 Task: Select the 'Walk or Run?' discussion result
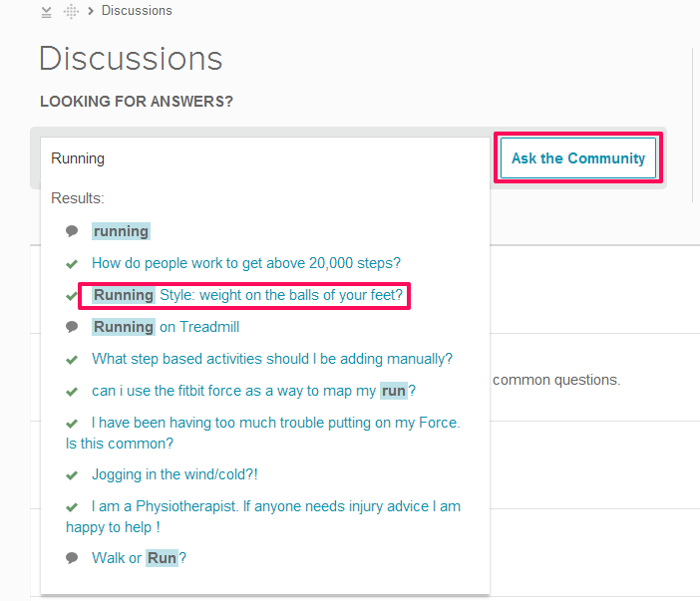click(x=139, y=558)
